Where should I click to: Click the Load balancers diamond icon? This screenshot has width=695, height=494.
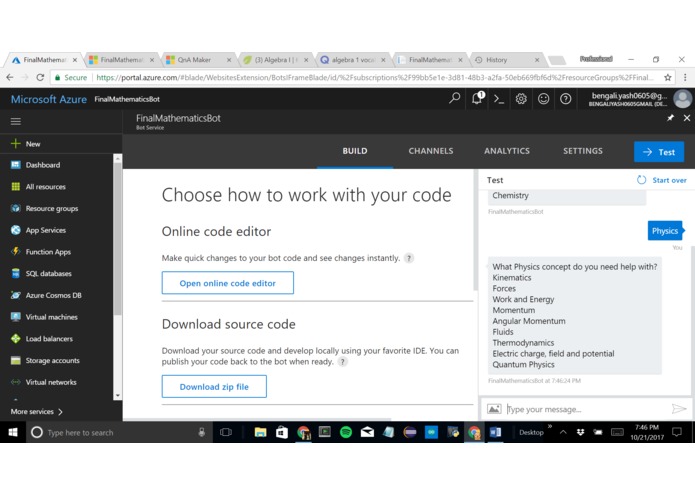pyautogui.click(x=16, y=338)
